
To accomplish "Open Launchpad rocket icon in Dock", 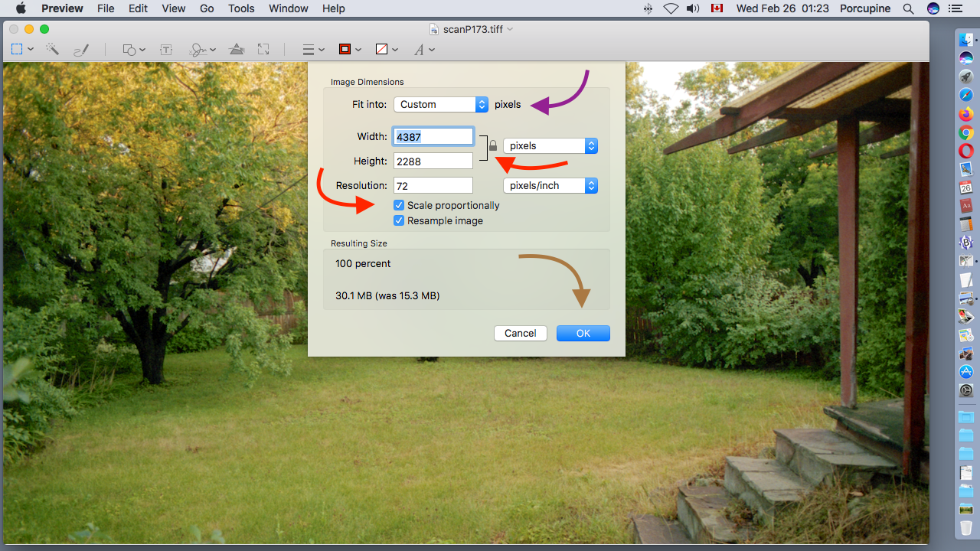I will (x=966, y=77).
